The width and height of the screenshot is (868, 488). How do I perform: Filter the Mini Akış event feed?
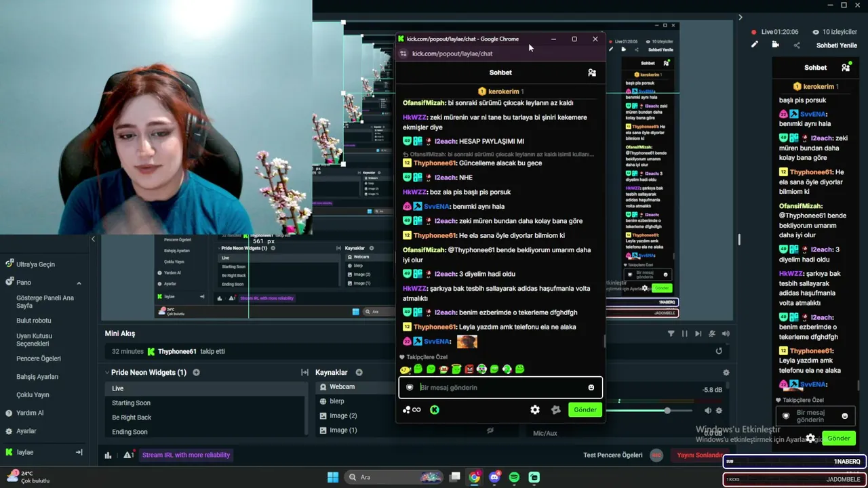(671, 333)
